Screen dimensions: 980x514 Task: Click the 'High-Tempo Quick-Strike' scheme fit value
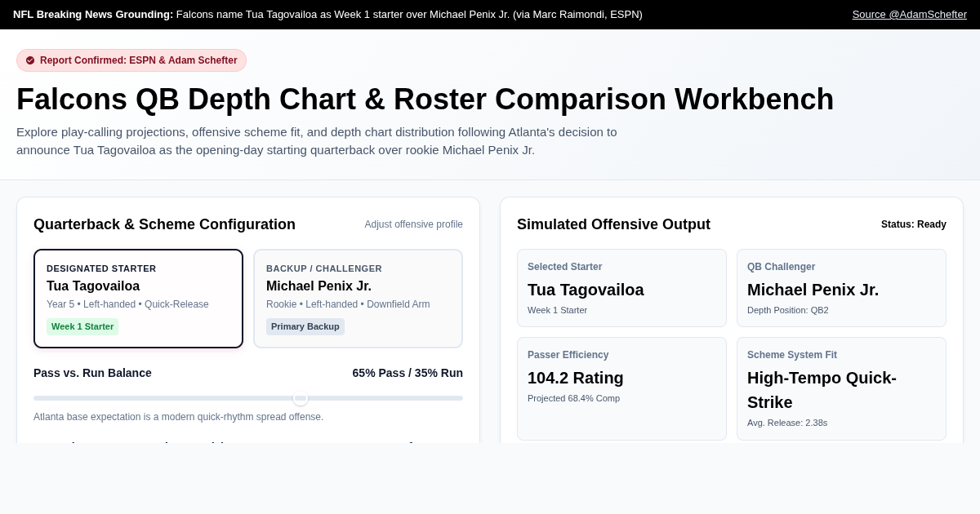(822, 390)
